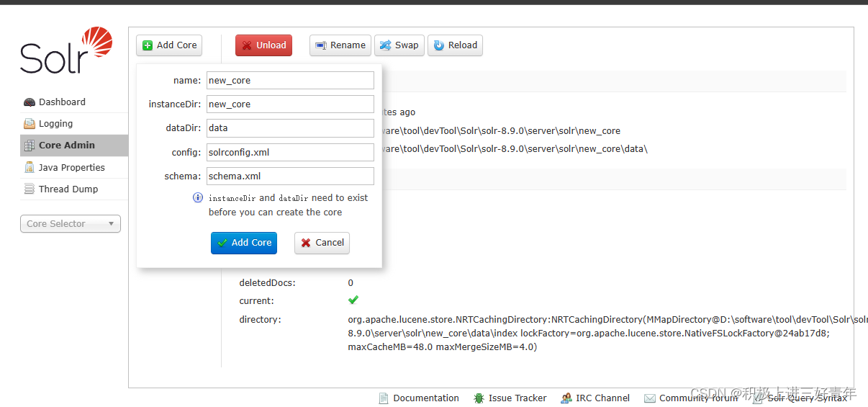Click into the schema input field

(290, 176)
